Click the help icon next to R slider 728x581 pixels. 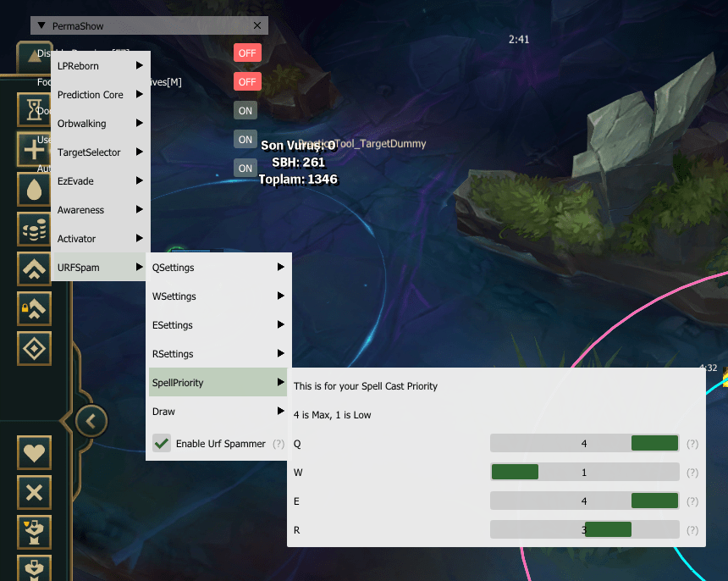[x=692, y=530]
